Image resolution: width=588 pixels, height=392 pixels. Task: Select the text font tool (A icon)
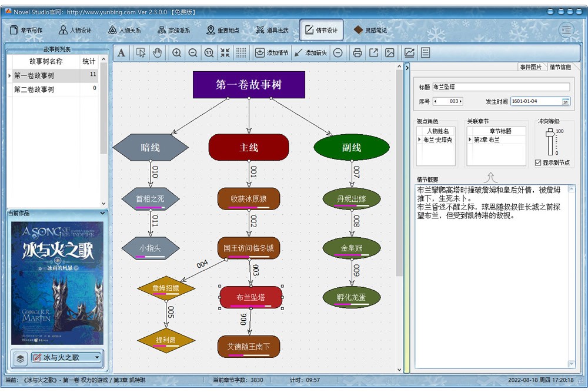pos(121,53)
